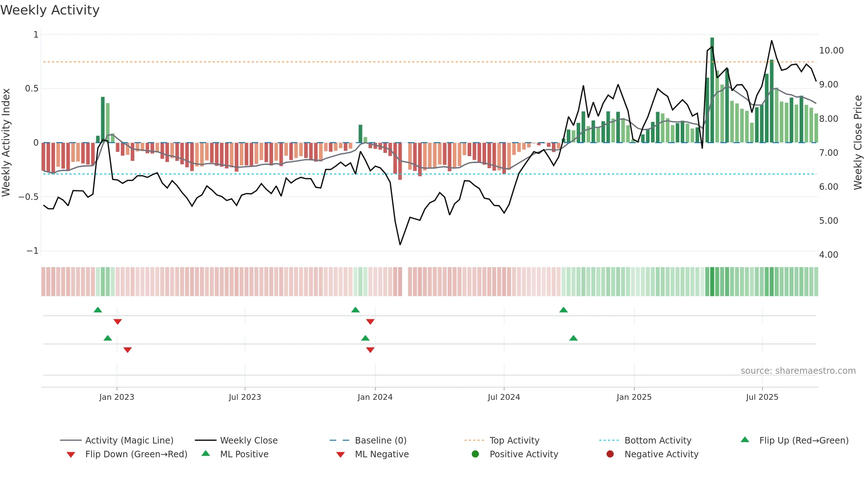The width and height of the screenshot is (868, 488).
Task: Toggle Activity (Magic Line) legend entry
Action: coord(117,440)
